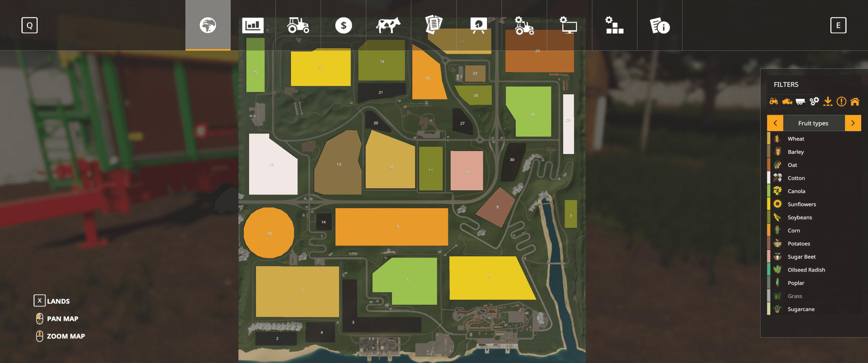The width and height of the screenshot is (868, 363).
Task: Toggle the gears map filter
Action: pos(814,101)
